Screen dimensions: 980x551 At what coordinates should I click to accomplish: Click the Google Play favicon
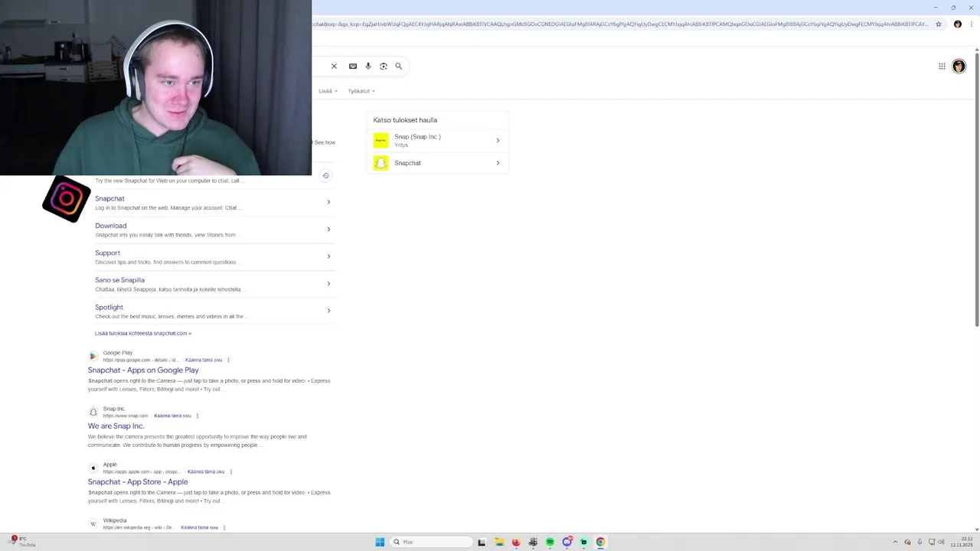[93, 356]
